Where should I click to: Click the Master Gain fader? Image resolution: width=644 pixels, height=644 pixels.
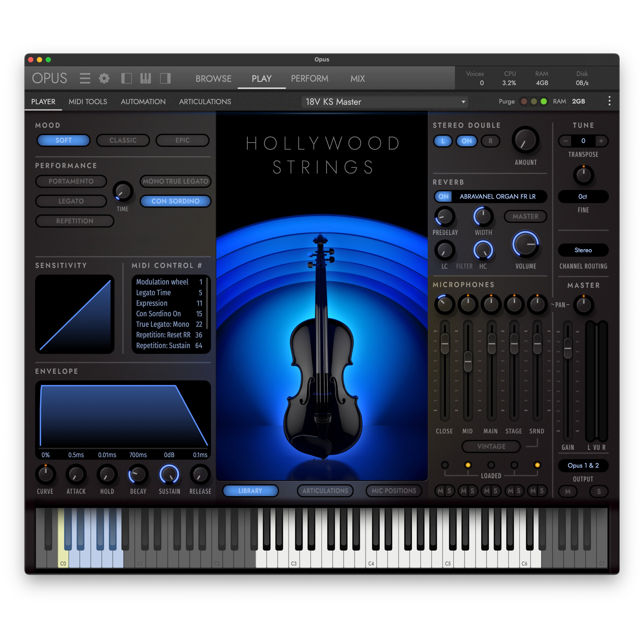coord(568,348)
